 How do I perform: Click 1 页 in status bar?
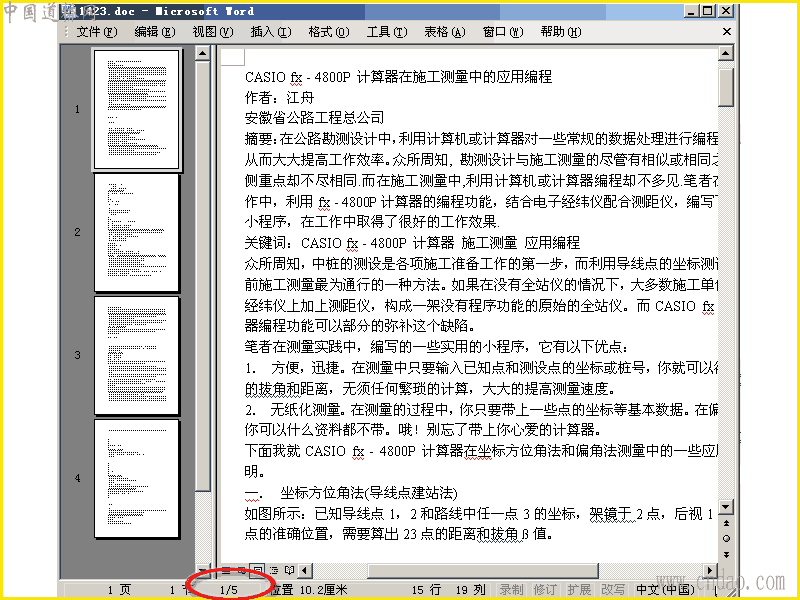[x=119, y=590]
